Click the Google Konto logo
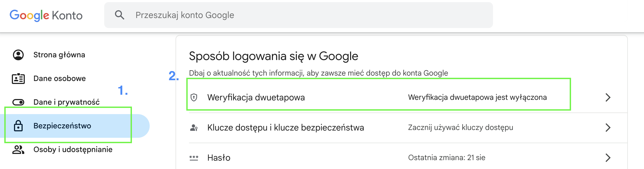 click(x=45, y=15)
